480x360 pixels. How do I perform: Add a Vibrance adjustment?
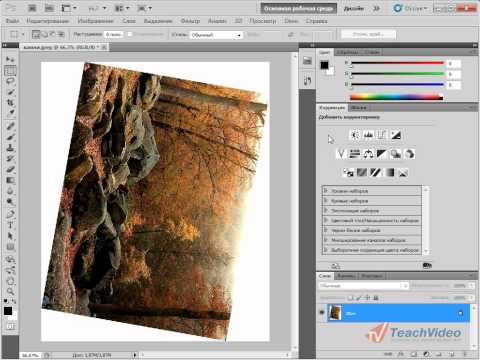[341, 154]
